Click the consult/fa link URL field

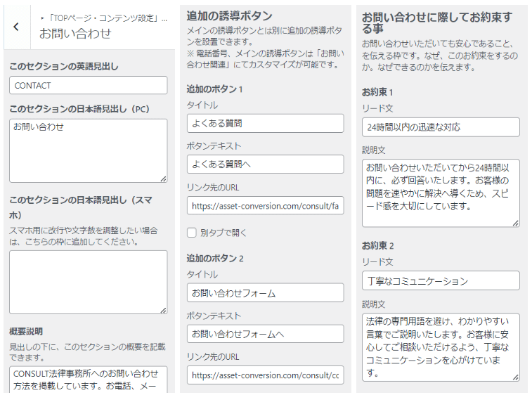[x=266, y=206]
